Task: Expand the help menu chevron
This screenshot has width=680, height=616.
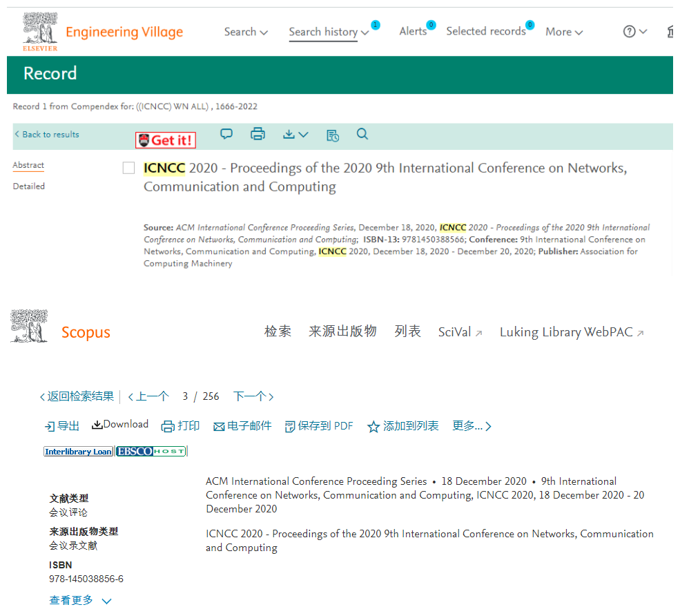Action: pyautogui.click(x=643, y=31)
